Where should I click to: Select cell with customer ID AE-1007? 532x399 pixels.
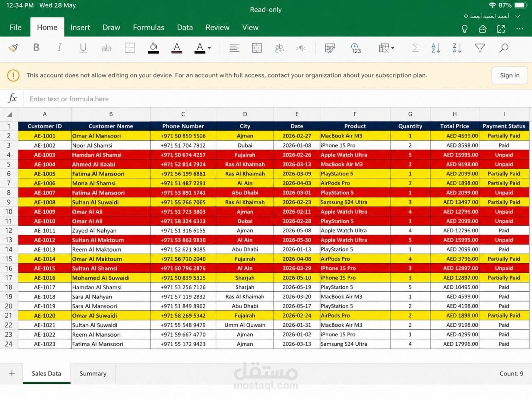(x=45, y=193)
